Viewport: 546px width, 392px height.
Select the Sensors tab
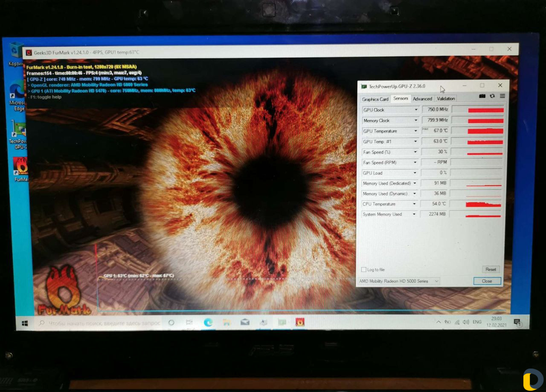(401, 98)
